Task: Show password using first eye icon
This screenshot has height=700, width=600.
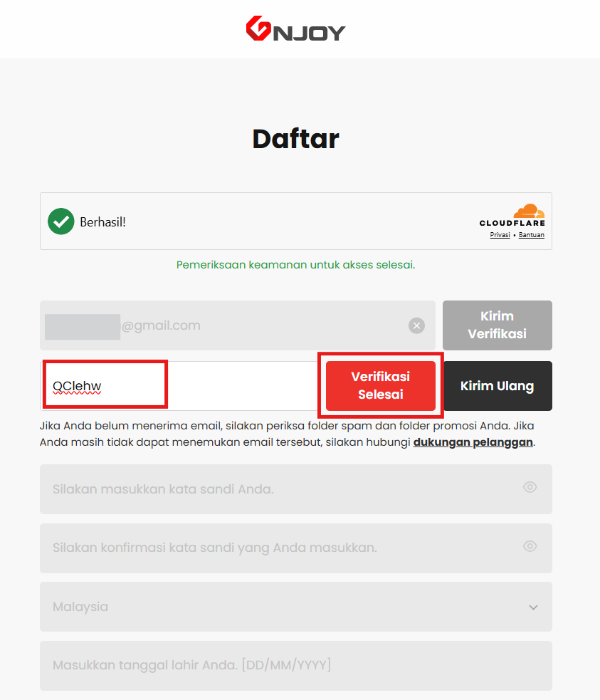Action: [x=530, y=487]
